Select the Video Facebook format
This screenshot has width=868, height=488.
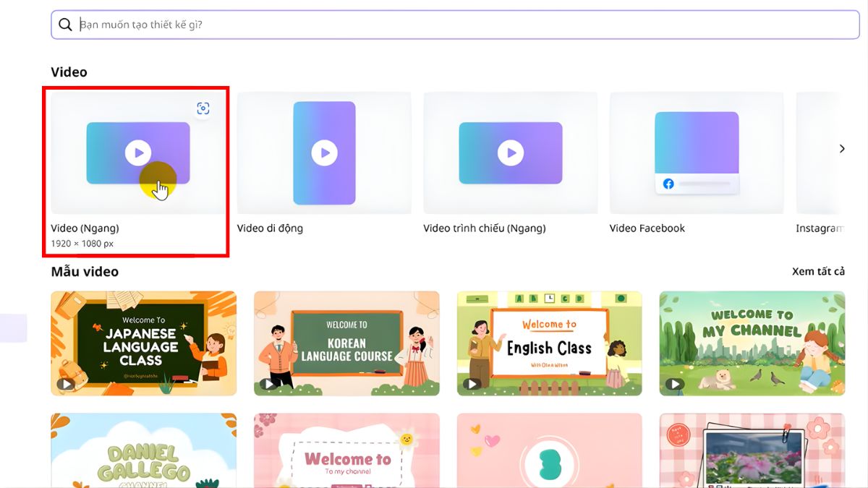point(696,153)
